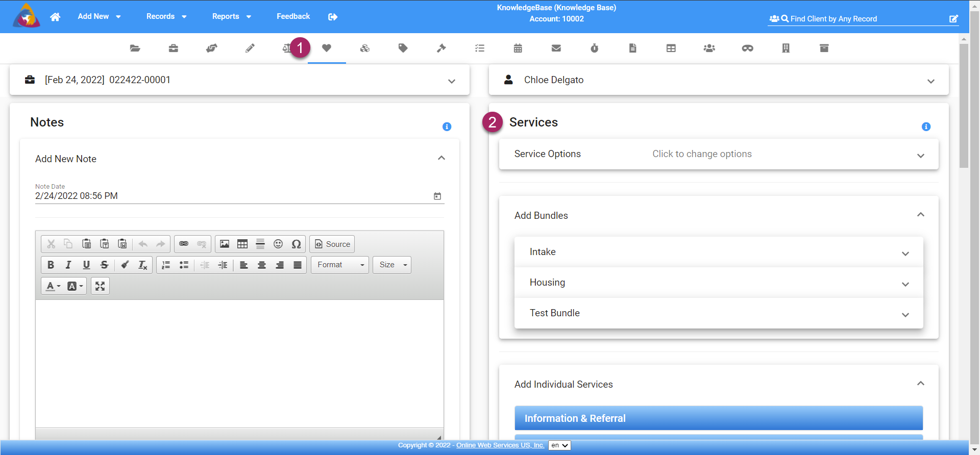
Task: Click the pencil icon in record toolbar
Action: [x=250, y=48]
